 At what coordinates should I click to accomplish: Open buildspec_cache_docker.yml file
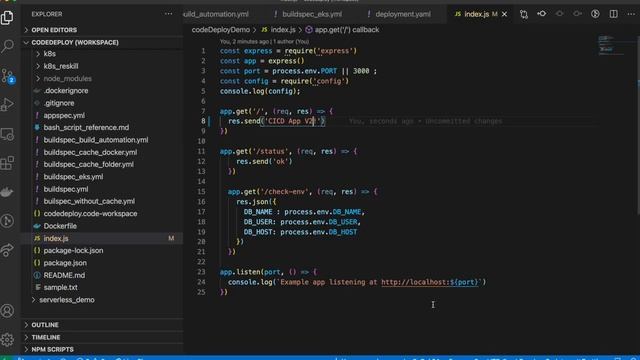pos(90,152)
